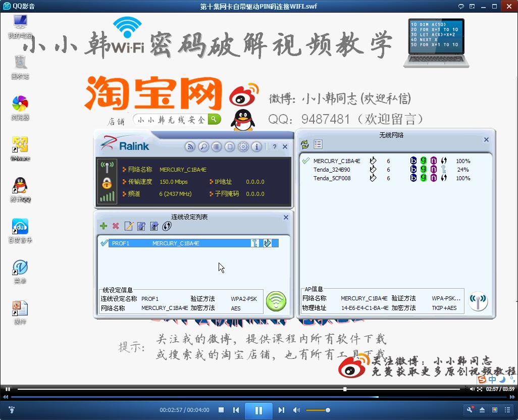Select the MERCURY_C1BA4E network row in 无线网络

[386, 161]
